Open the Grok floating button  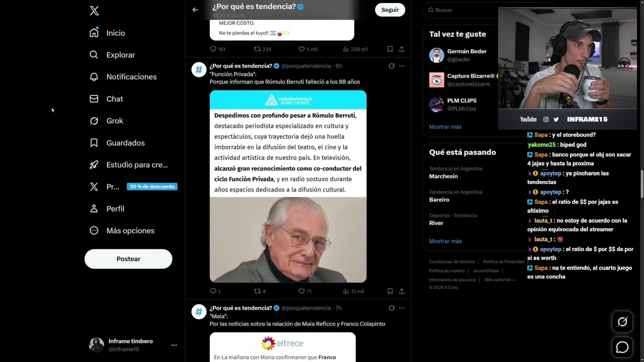[x=622, y=322]
